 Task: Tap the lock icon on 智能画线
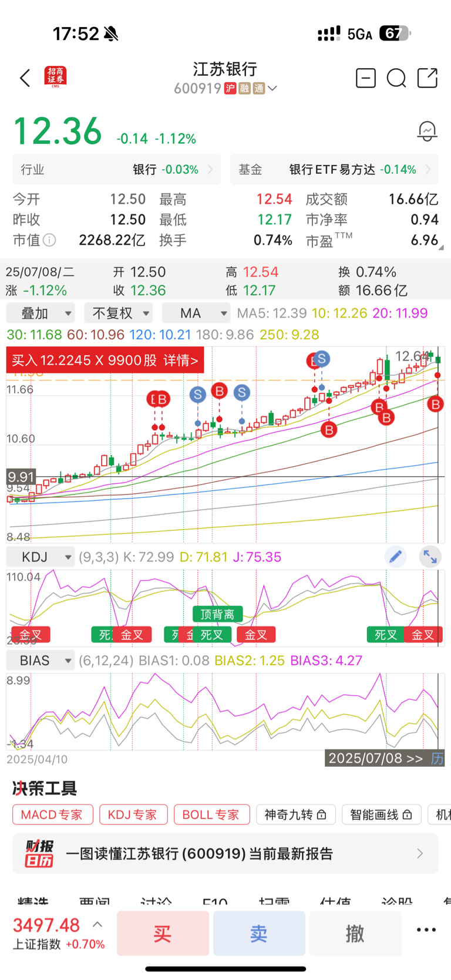coord(407,815)
